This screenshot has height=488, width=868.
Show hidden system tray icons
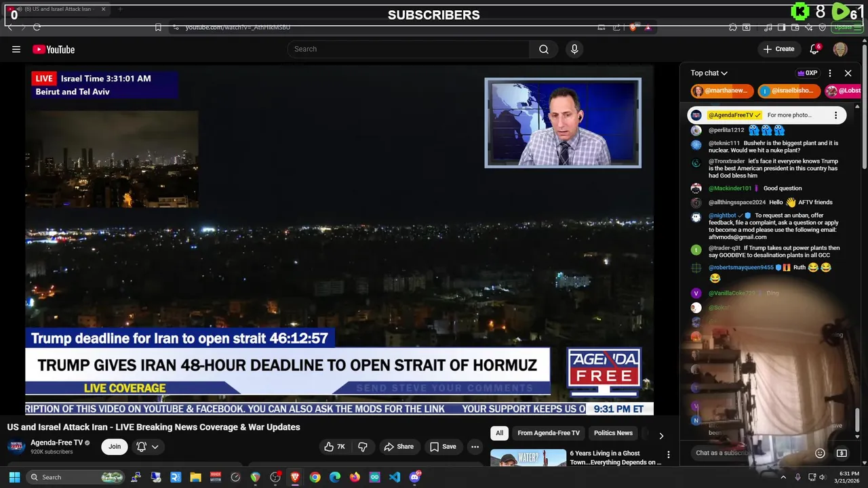[783, 477]
